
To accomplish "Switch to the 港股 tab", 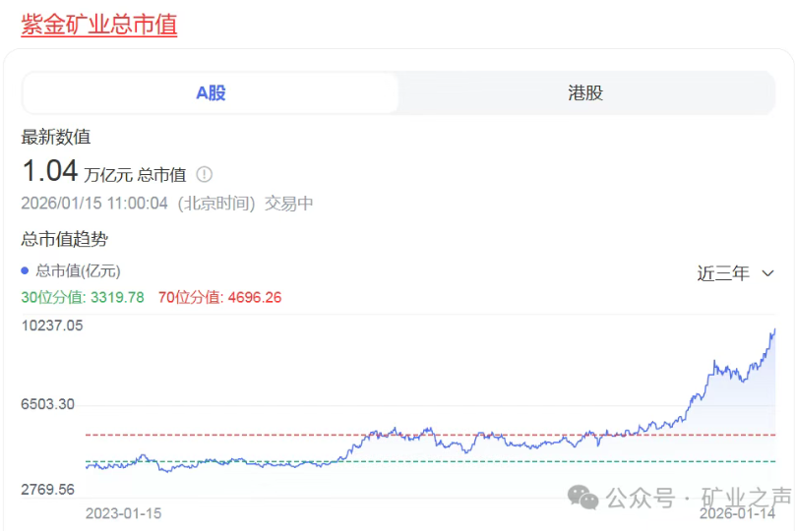I will coord(585,93).
